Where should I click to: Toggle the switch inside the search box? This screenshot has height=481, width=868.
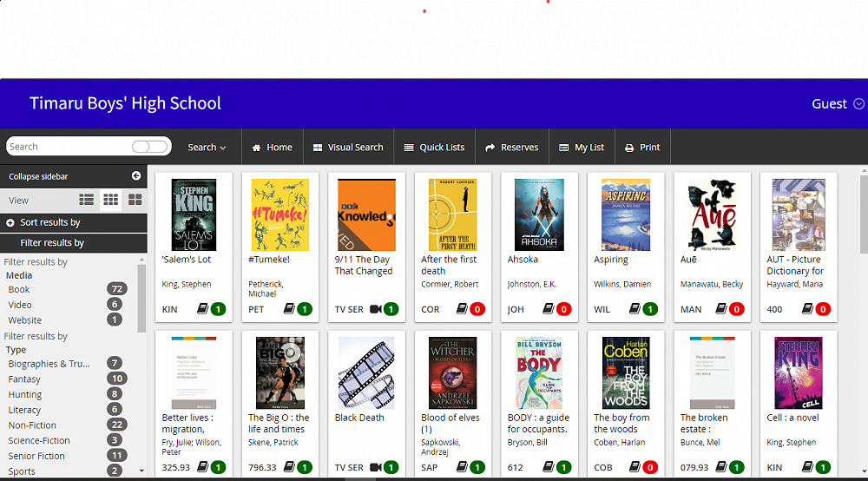click(x=149, y=147)
